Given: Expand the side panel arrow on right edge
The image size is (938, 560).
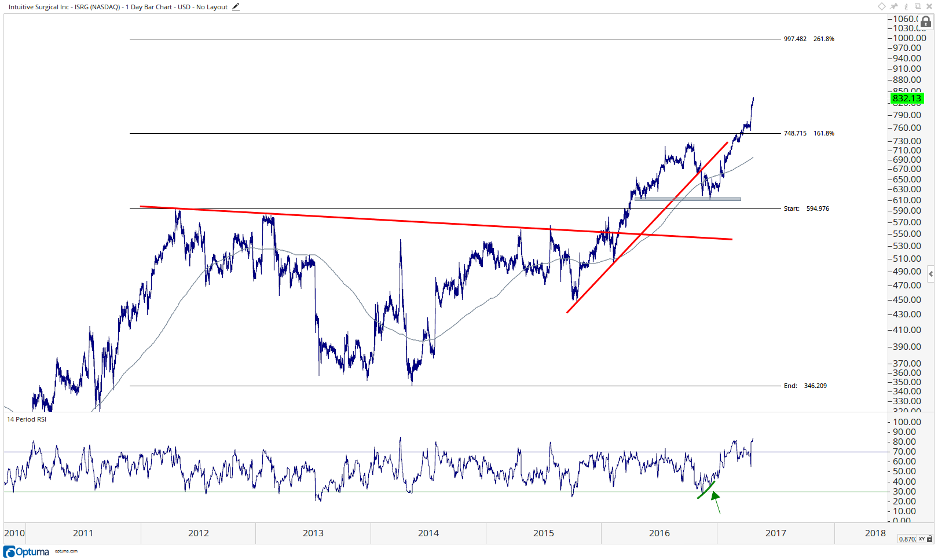Looking at the screenshot, I should pyautogui.click(x=930, y=274).
